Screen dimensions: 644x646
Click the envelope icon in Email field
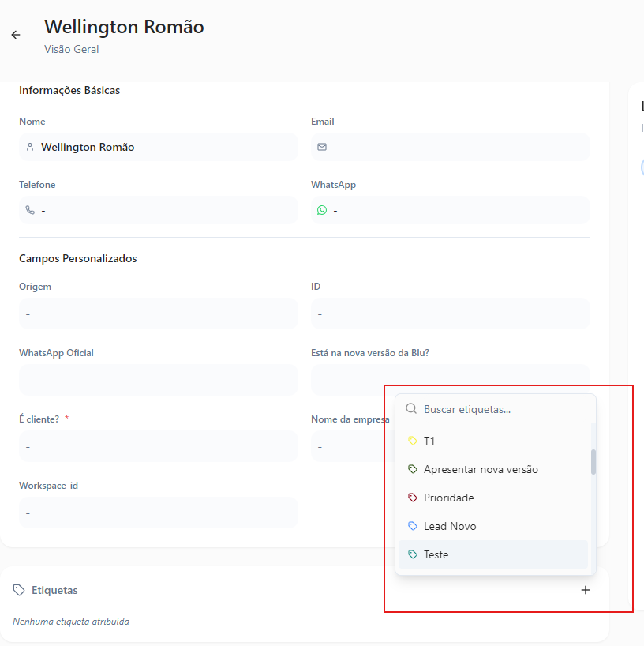322,147
